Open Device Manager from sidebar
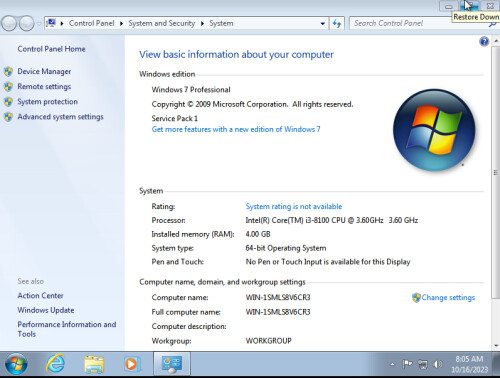The width and height of the screenshot is (500, 378). tap(44, 71)
